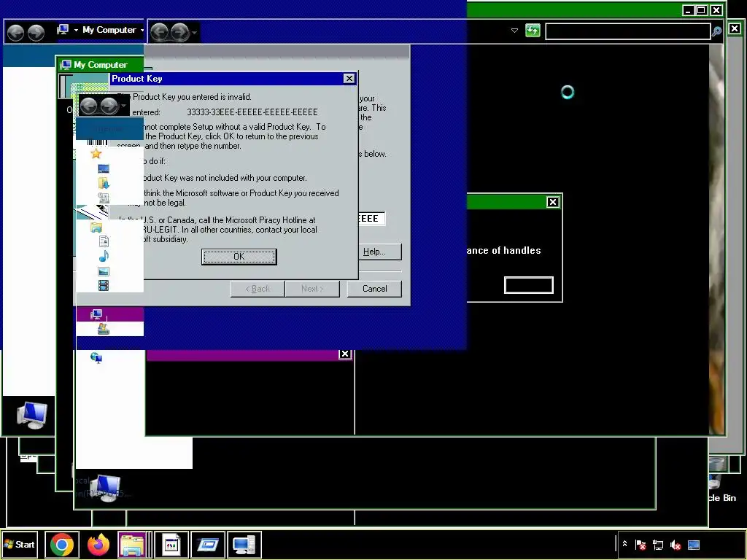Click back arrow in the second navigation bar
This screenshot has width=747, height=560.
click(x=160, y=32)
